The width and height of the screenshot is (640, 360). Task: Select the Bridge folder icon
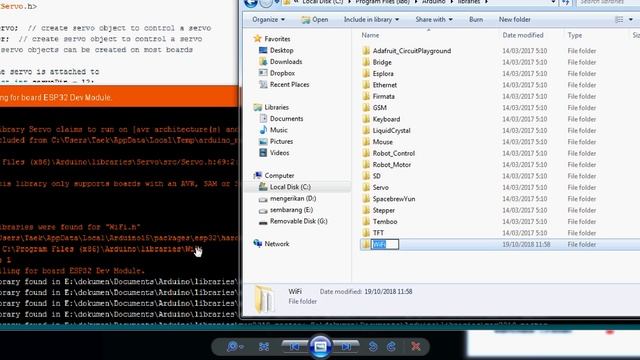[366, 62]
